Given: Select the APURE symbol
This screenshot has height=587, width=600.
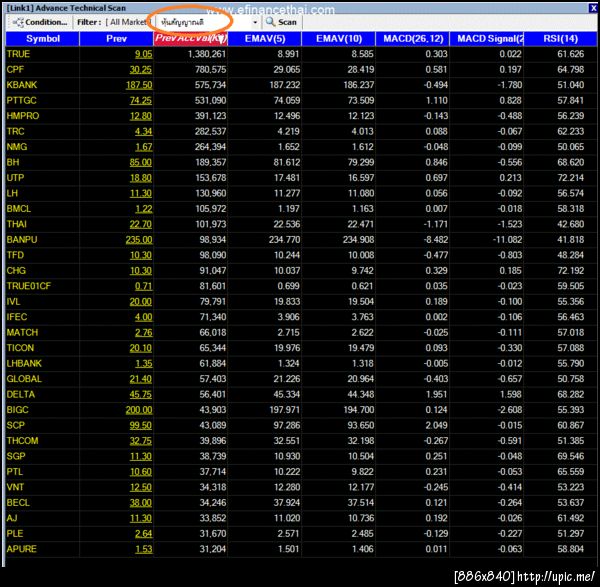Looking at the screenshot, I should pos(22,549).
